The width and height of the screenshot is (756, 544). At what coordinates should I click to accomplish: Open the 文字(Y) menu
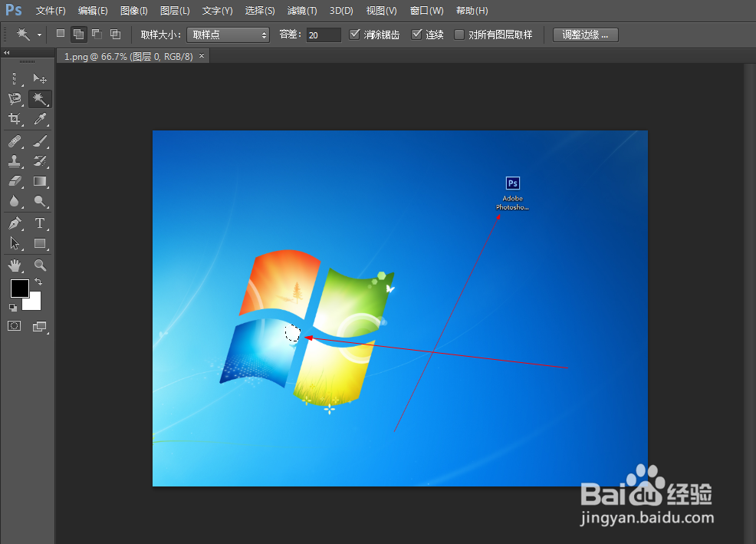point(217,11)
